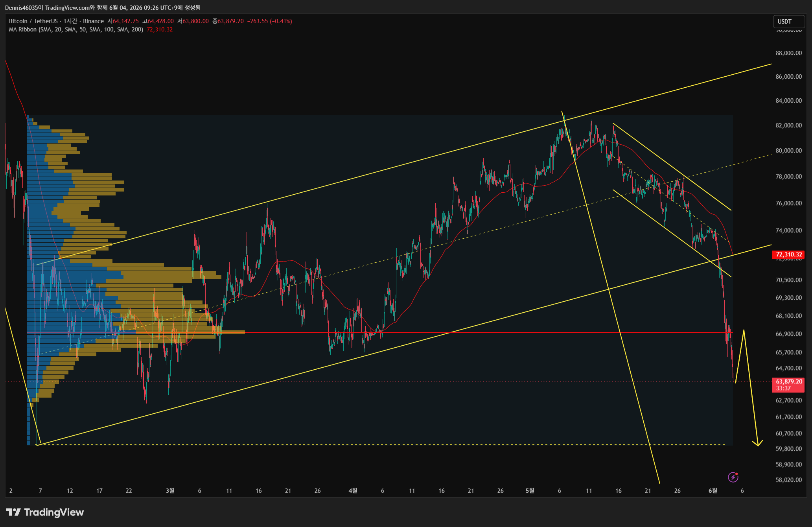Screen dimensions: 812x527
Task: Click the 74,000.00 price axis label
Action: click(x=788, y=230)
